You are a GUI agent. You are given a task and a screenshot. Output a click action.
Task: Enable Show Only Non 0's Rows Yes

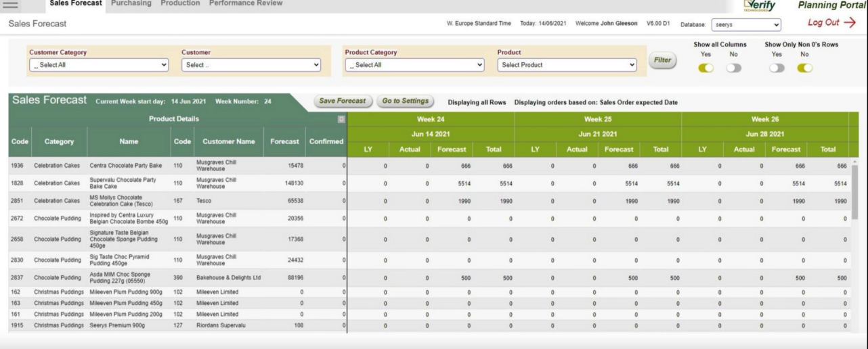click(777, 68)
